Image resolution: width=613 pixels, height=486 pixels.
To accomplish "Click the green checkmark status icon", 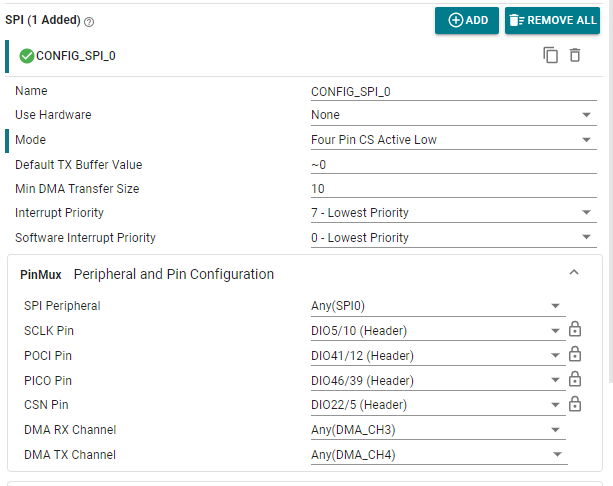I will coord(27,56).
